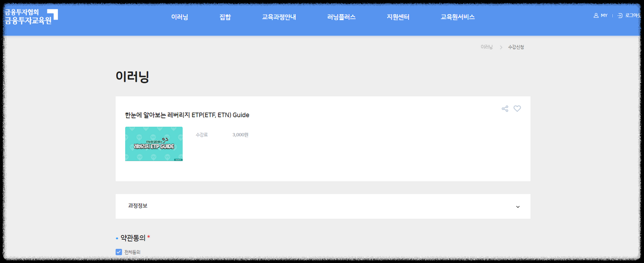Click the 과정정보 panel label
Viewport: 644px width, 263px height.
(x=138, y=206)
